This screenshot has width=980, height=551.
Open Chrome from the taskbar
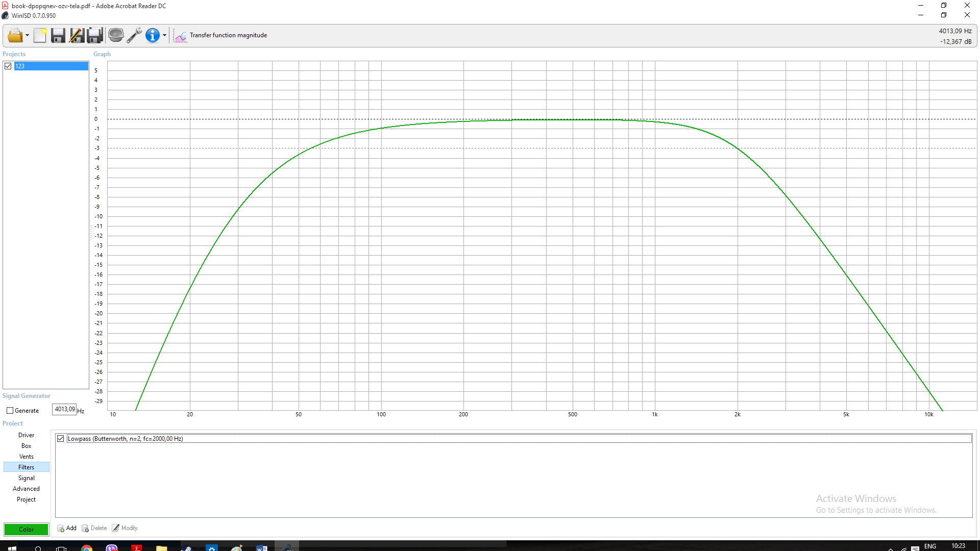tap(87, 548)
